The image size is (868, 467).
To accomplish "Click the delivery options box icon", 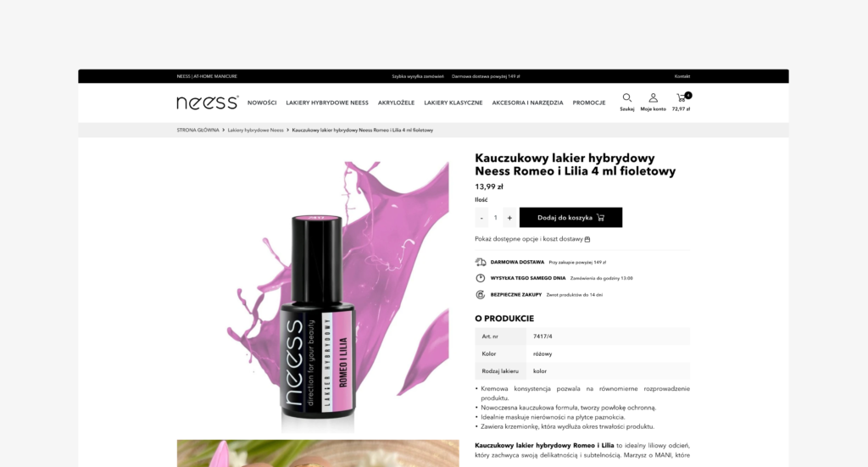I will pyautogui.click(x=587, y=240).
